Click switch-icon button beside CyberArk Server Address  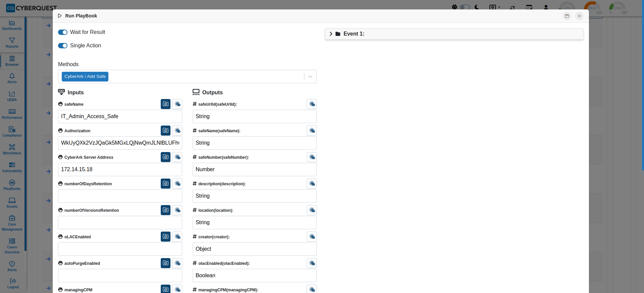(177, 157)
